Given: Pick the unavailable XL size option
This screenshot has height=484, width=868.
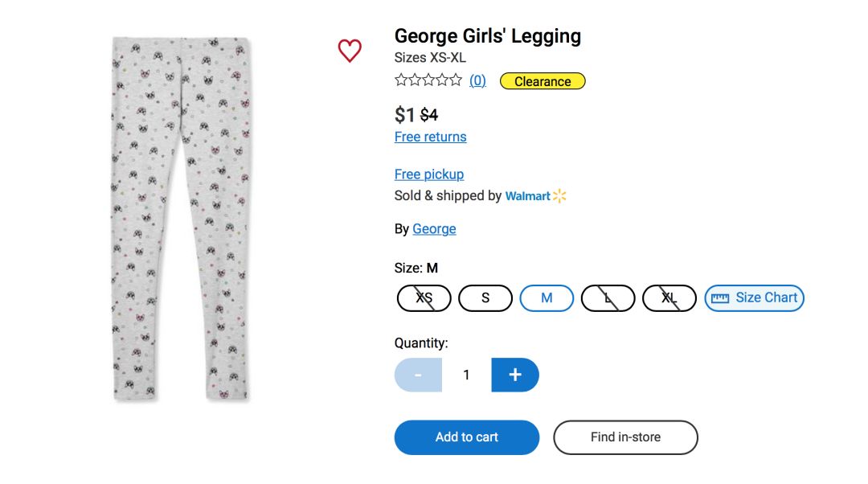Looking at the screenshot, I should [x=669, y=298].
